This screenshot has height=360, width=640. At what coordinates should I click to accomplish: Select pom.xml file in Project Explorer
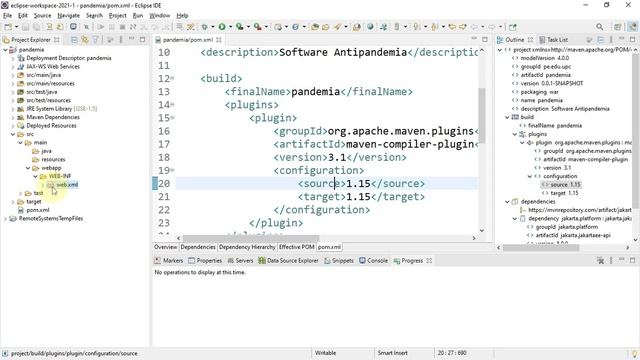tap(38, 210)
